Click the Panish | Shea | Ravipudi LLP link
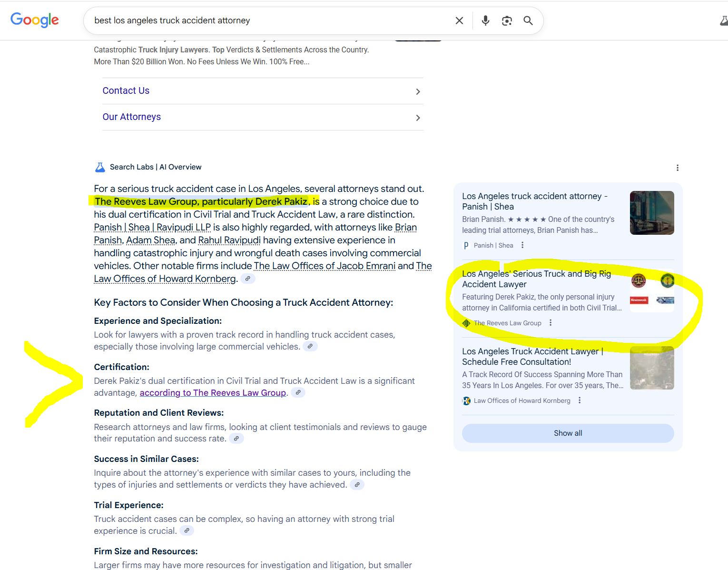Viewport: 728px width, 570px height. click(x=152, y=227)
